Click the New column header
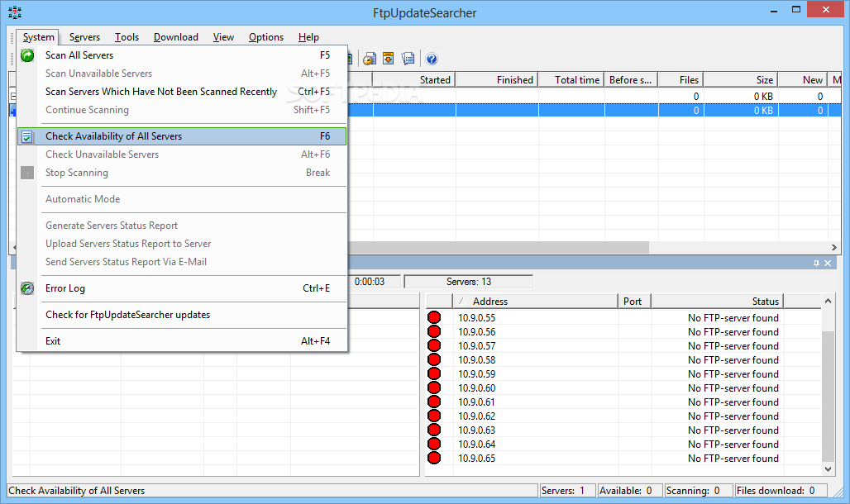 803,79
